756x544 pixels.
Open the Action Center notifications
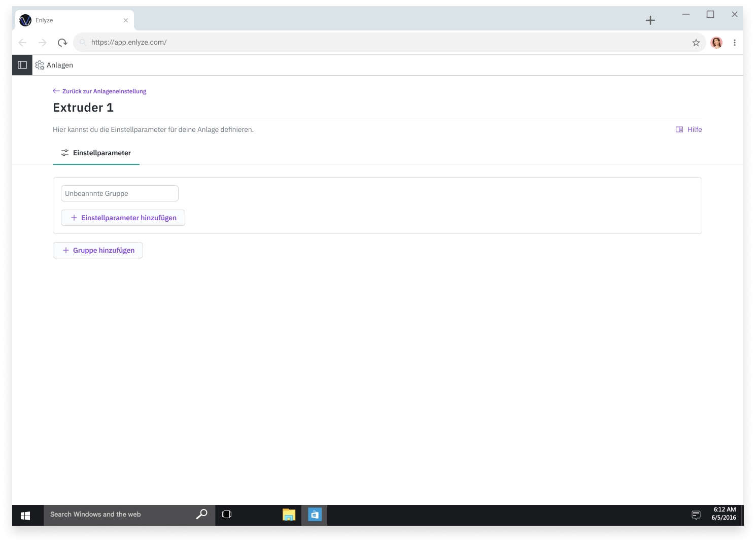[696, 515]
